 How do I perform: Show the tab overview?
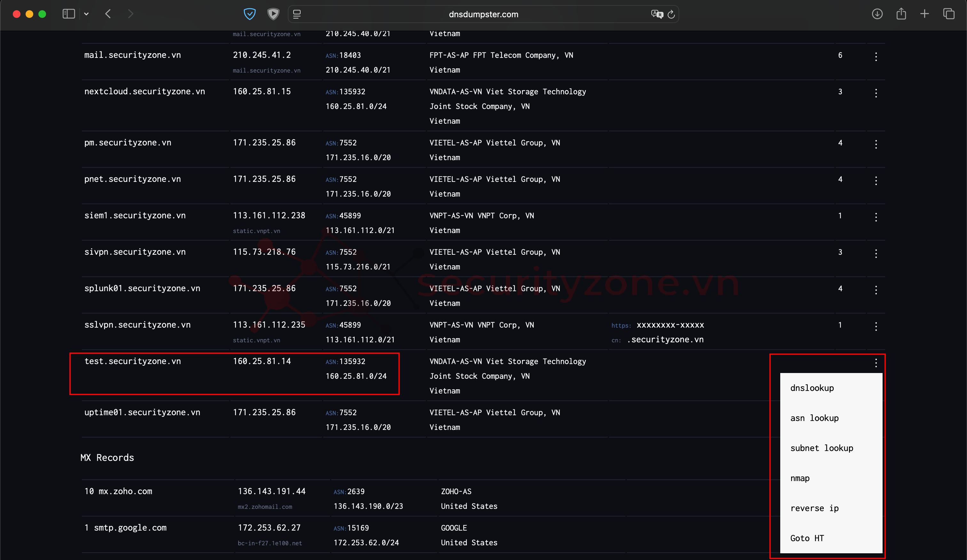click(948, 14)
